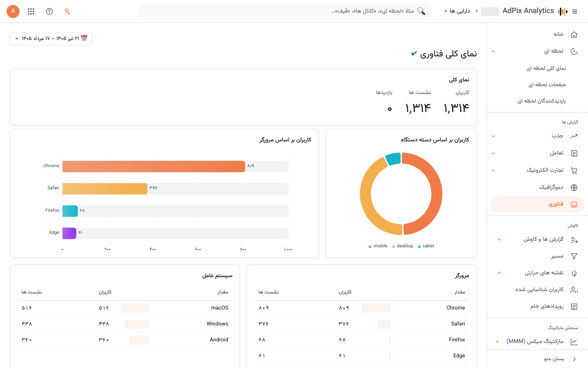The image size is (588, 368).
Task: Click the sparkle AI insights icon
Action: 67,11
